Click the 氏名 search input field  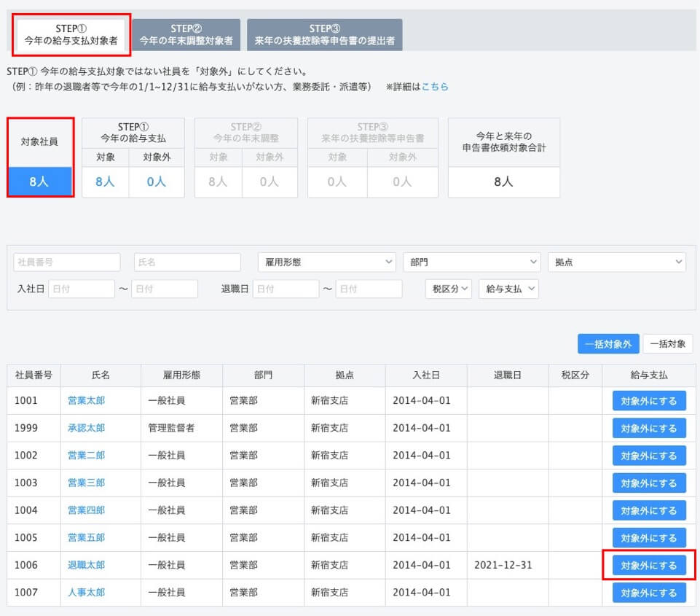click(x=187, y=262)
